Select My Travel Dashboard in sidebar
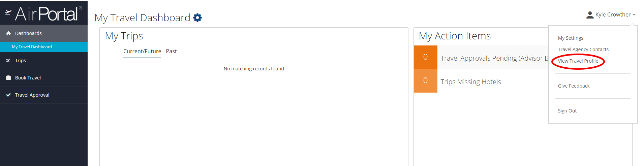Screen dimensions: 644x166 [x=44, y=47]
